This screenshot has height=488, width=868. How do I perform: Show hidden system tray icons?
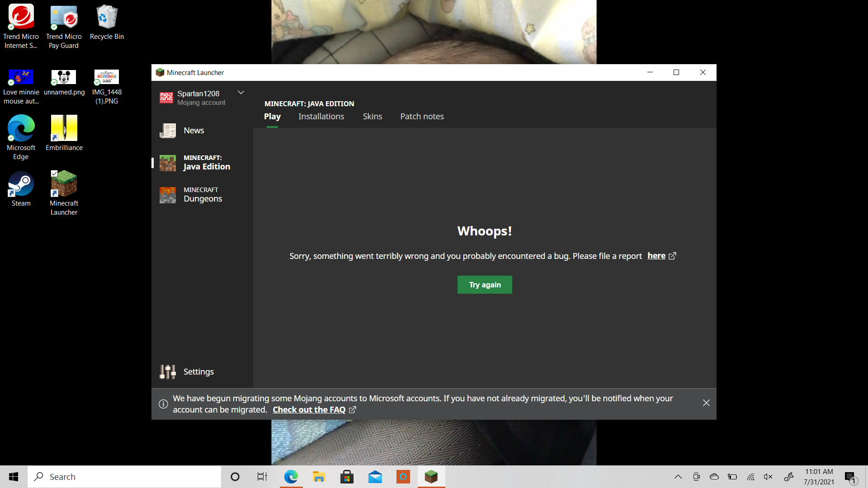pyautogui.click(x=678, y=477)
